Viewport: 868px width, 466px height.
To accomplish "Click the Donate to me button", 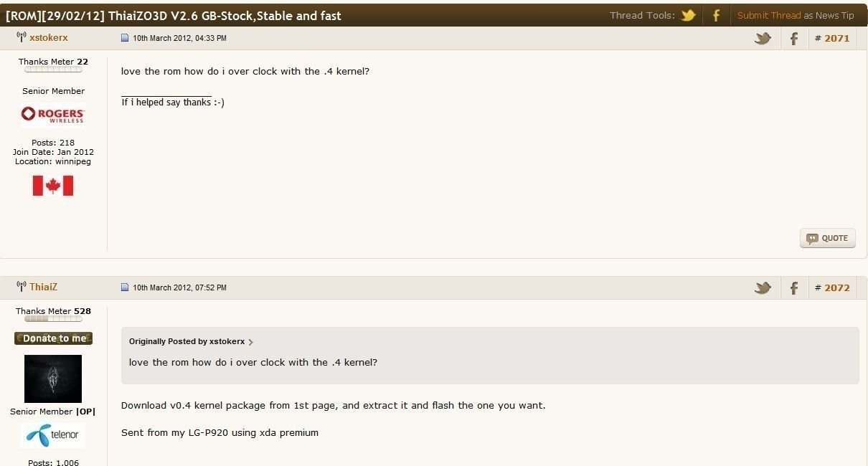I will [53, 338].
